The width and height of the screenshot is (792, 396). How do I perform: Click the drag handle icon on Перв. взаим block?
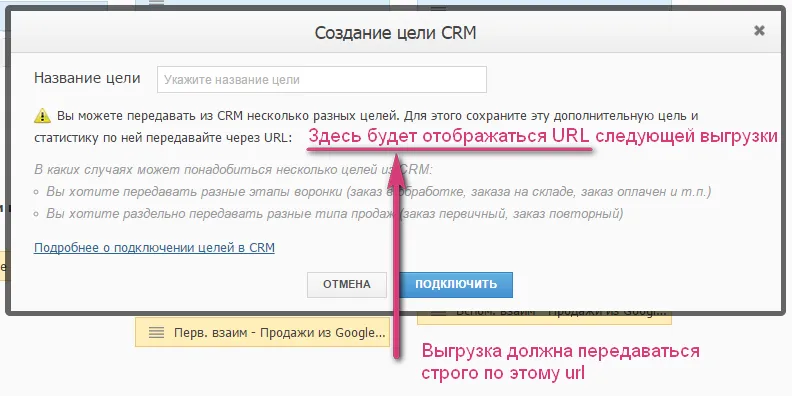coord(157,332)
